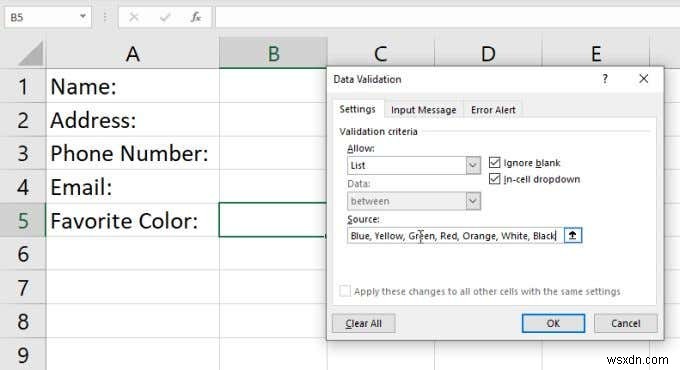Cancel entry with the X formula bar icon
The image size is (680, 370).
click(134, 17)
